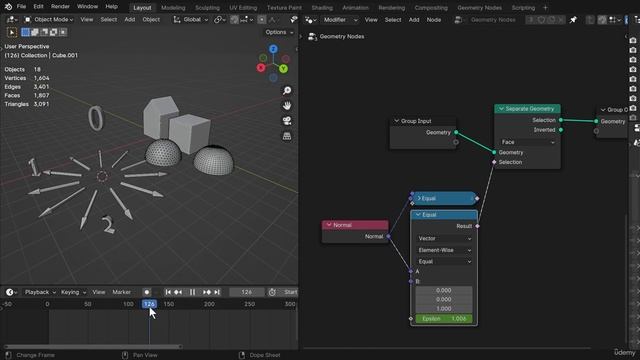This screenshot has width=640, height=360.
Task: Open the Global orientation dropdown
Action: (x=191, y=20)
